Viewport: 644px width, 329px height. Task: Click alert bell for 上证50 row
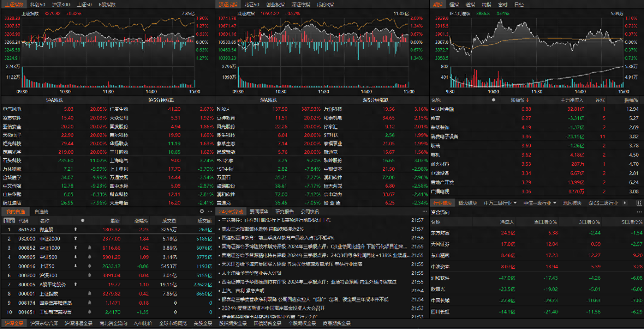click(x=89, y=266)
